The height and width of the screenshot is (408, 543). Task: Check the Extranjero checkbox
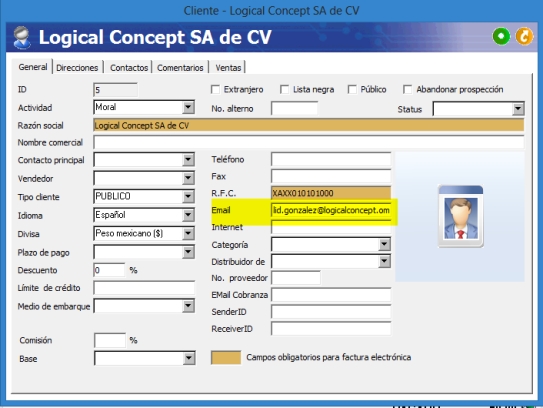[215, 90]
